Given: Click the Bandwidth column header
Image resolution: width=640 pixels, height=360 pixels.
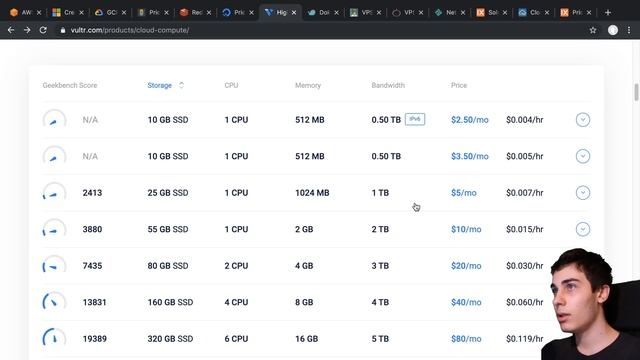Looking at the screenshot, I should 388,85.
